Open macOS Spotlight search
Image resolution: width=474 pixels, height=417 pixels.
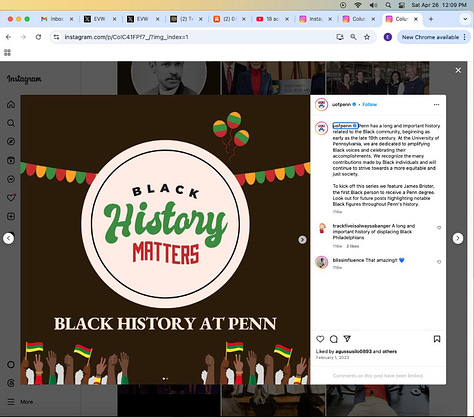pyautogui.click(x=388, y=5)
